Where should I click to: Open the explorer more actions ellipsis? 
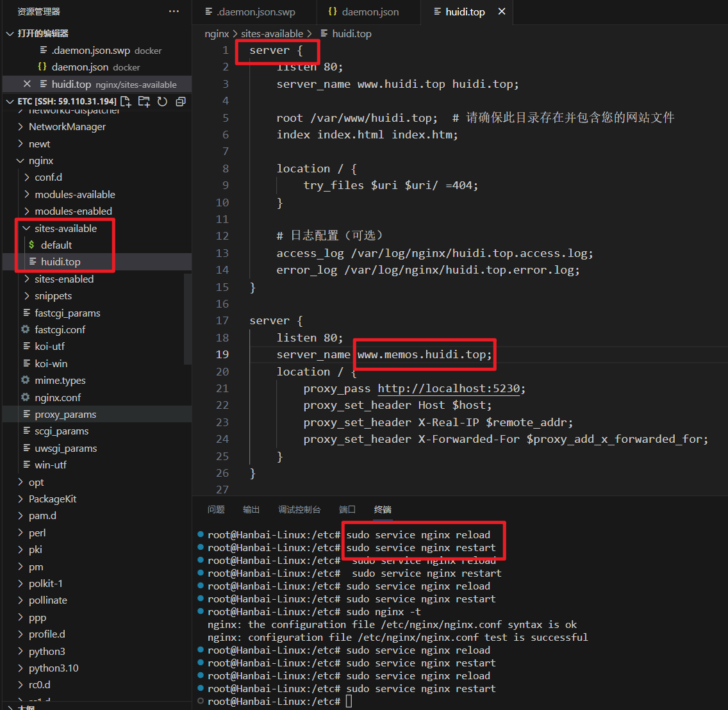tap(174, 12)
